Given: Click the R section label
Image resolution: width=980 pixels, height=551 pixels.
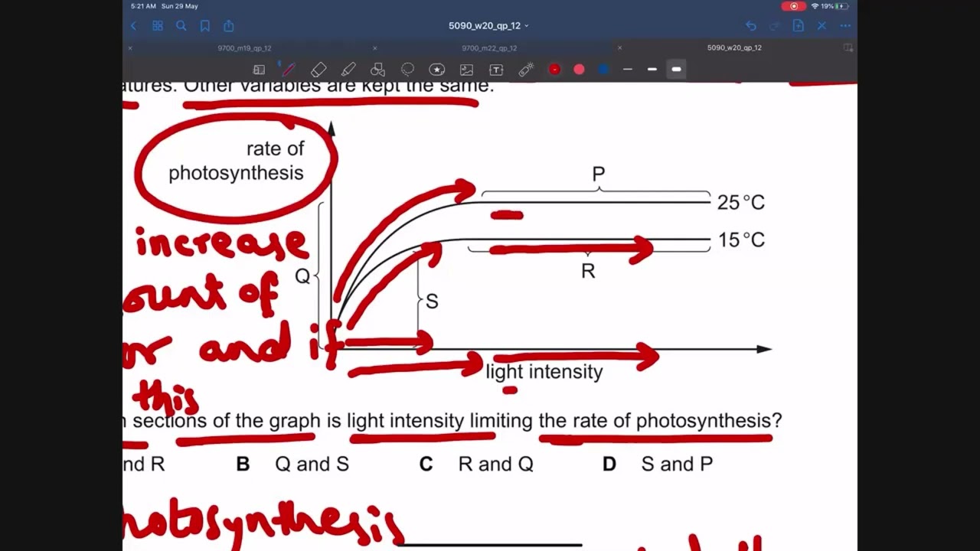Looking at the screenshot, I should click(588, 271).
